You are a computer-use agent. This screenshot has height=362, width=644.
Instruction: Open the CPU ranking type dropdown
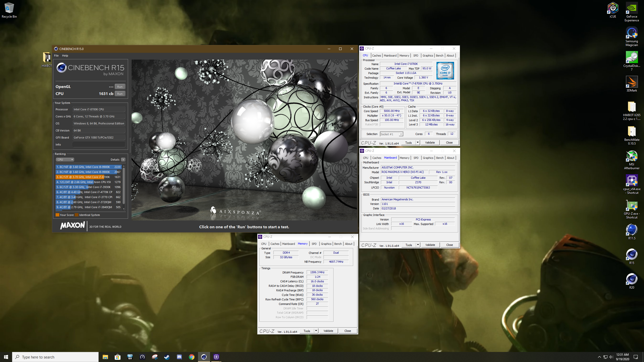tap(65, 160)
